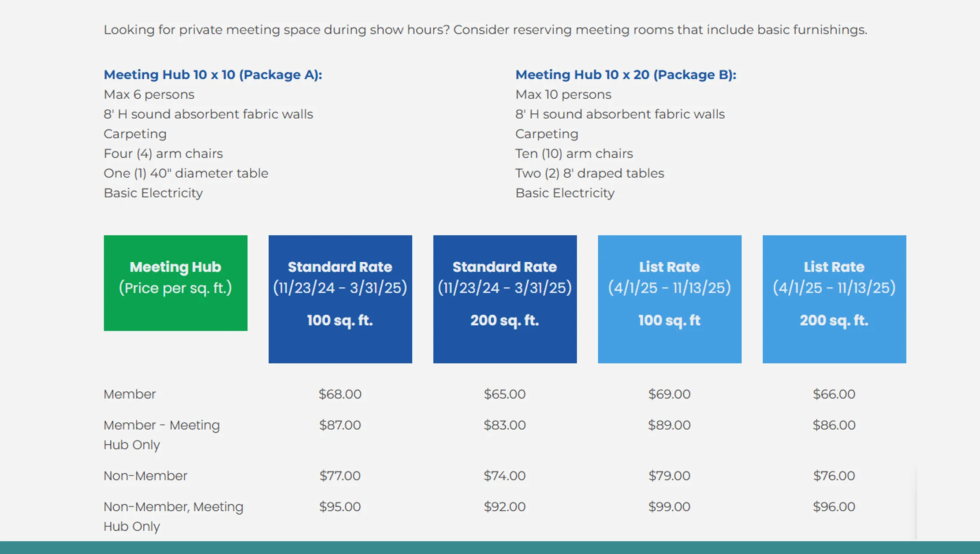
Task: Click the $68.00 Member standard price
Action: [x=340, y=394]
